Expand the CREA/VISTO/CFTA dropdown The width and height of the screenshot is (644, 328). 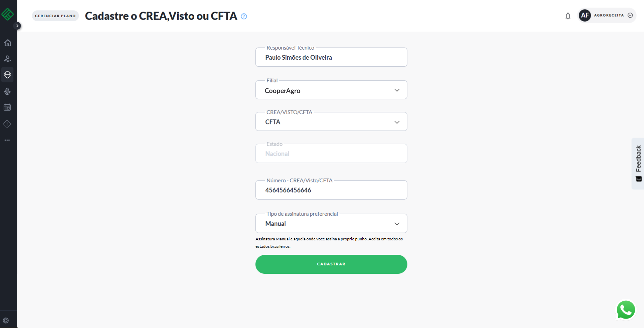click(x=331, y=122)
